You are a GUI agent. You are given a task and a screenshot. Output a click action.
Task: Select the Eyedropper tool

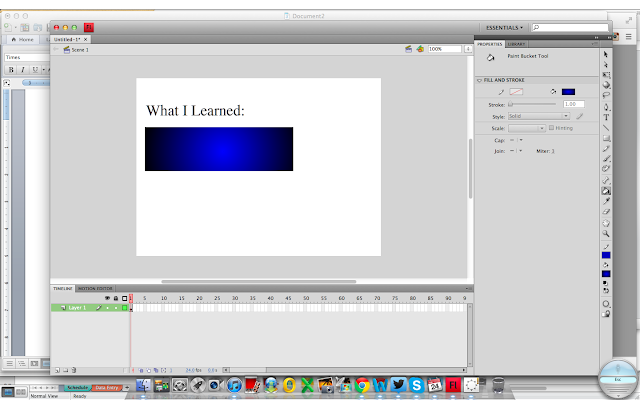(x=606, y=201)
